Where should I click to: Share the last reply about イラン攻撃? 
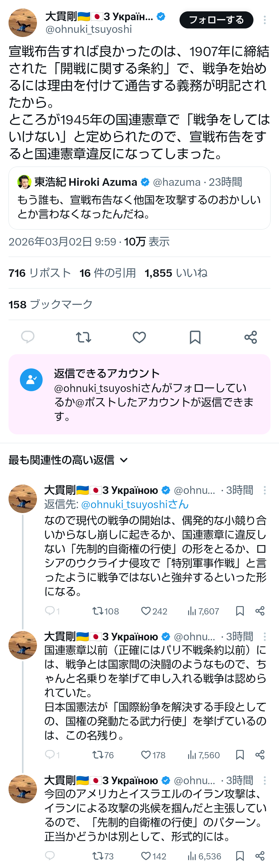(x=260, y=856)
